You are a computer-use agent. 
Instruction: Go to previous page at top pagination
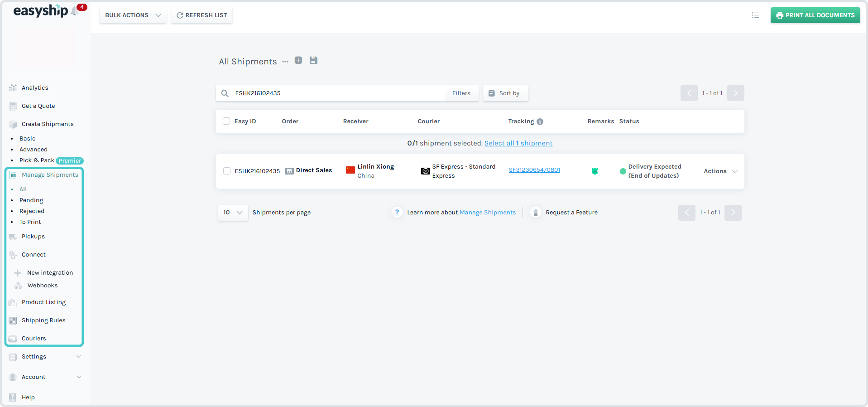coord(689,93)
